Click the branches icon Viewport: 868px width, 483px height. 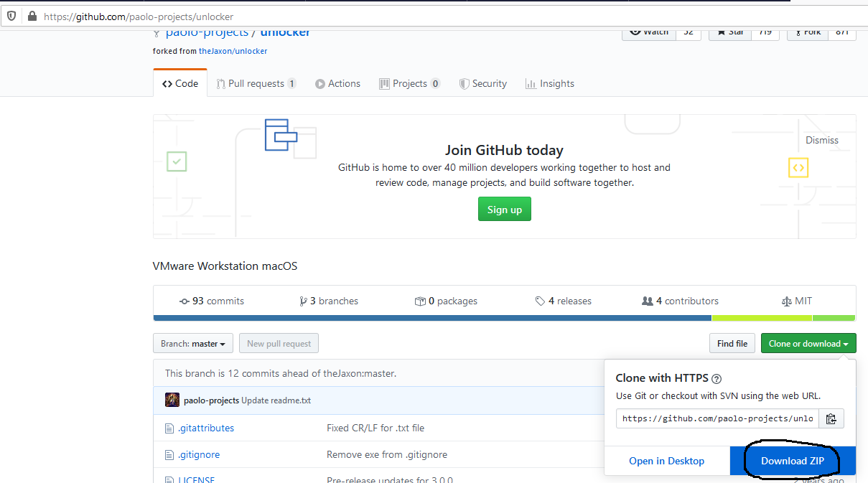303,301
